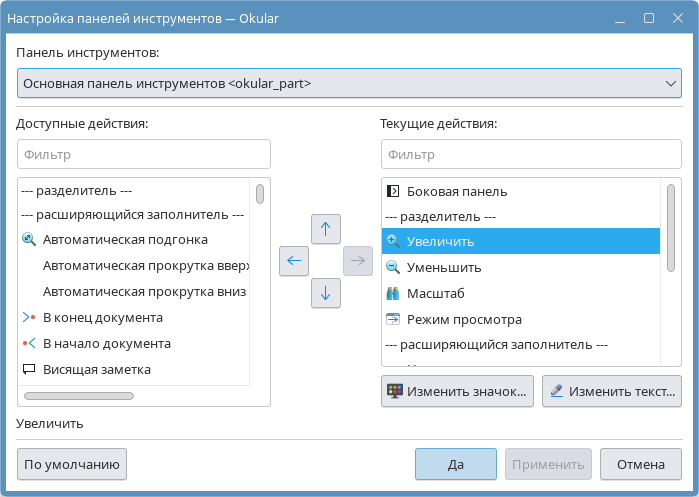This screenshot has height=497, width=699.
Task: Click the move down arrow button
Action: pos(325,293)
